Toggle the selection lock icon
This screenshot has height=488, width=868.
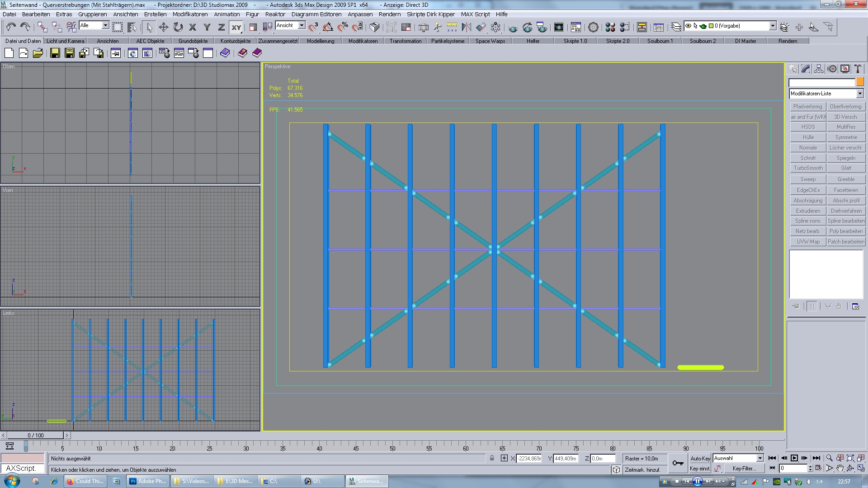coord(492,458)
